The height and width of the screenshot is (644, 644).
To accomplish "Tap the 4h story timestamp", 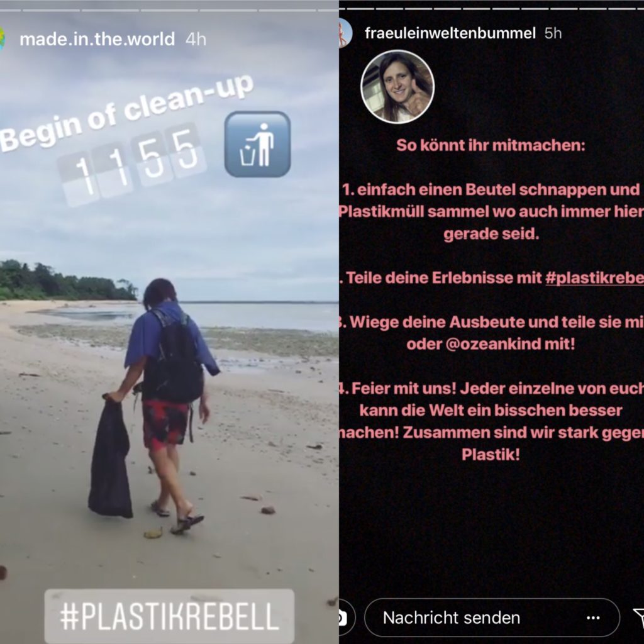I will (196, 40).
